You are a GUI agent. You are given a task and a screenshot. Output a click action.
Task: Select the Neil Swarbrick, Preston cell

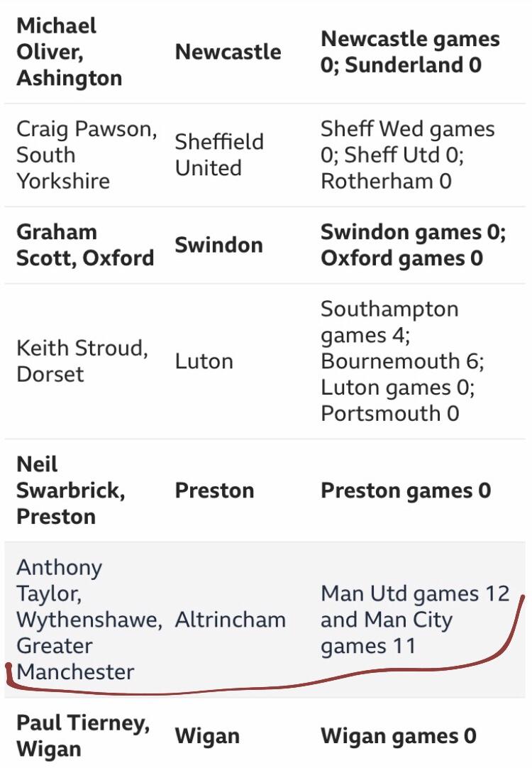(70, 490)
